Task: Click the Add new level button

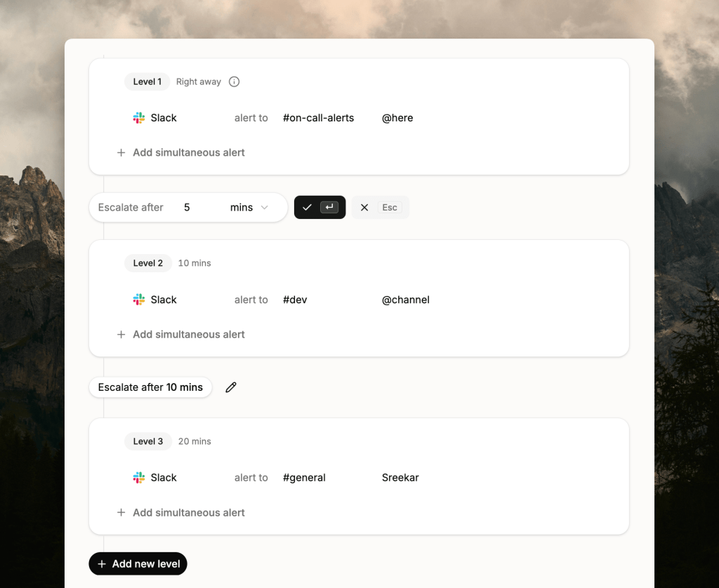Action: pos(138,563)
